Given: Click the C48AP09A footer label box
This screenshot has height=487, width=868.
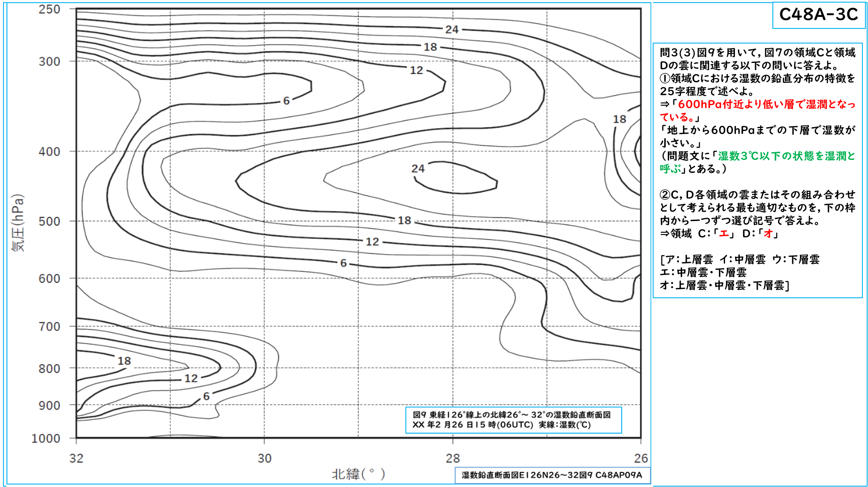Looking at the screenshot, I should pos(552,475).
